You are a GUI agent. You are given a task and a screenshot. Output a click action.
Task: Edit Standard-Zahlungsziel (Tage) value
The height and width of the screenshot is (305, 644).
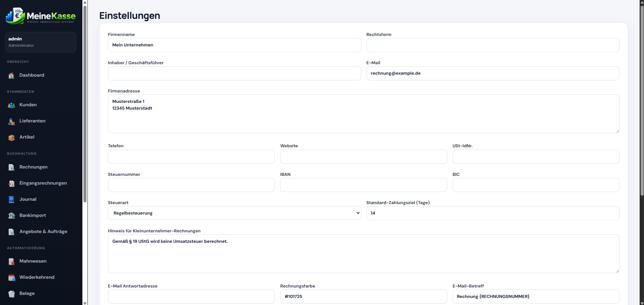coord(493,213)
